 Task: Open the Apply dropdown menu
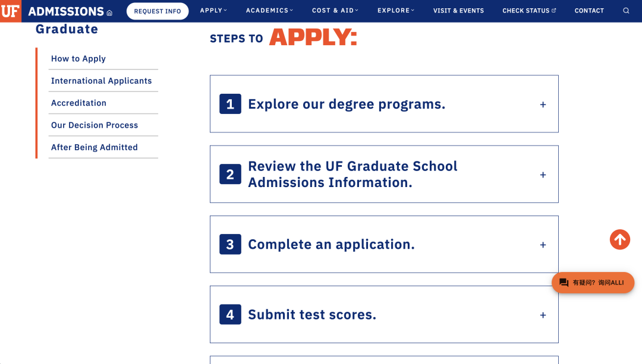pos(213,11)
